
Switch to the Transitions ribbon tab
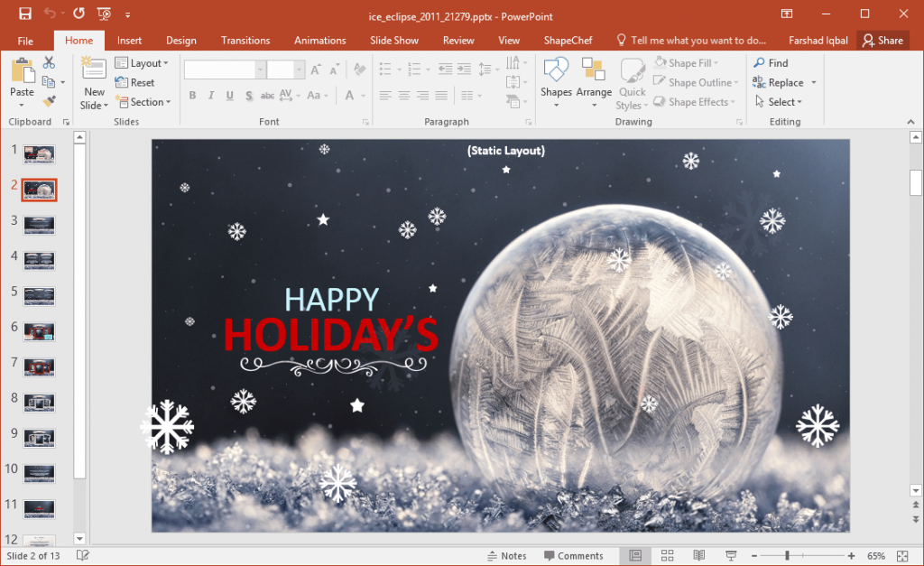[245, 40]
